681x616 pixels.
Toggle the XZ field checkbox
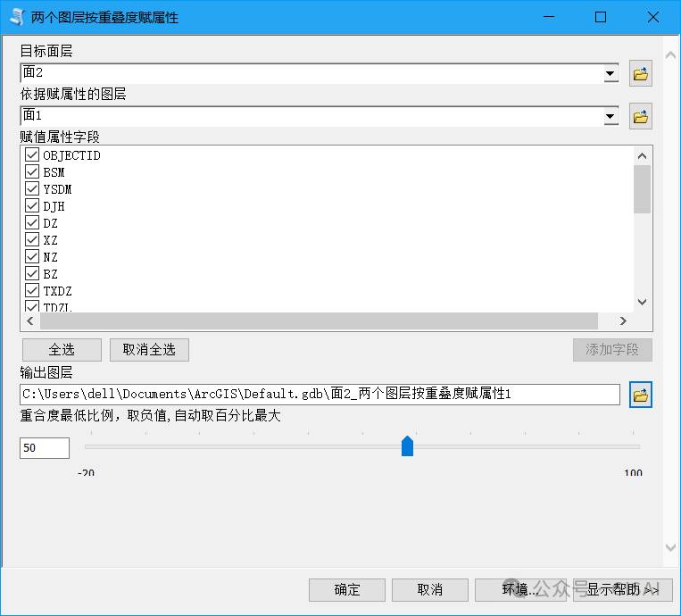(32, 239)
